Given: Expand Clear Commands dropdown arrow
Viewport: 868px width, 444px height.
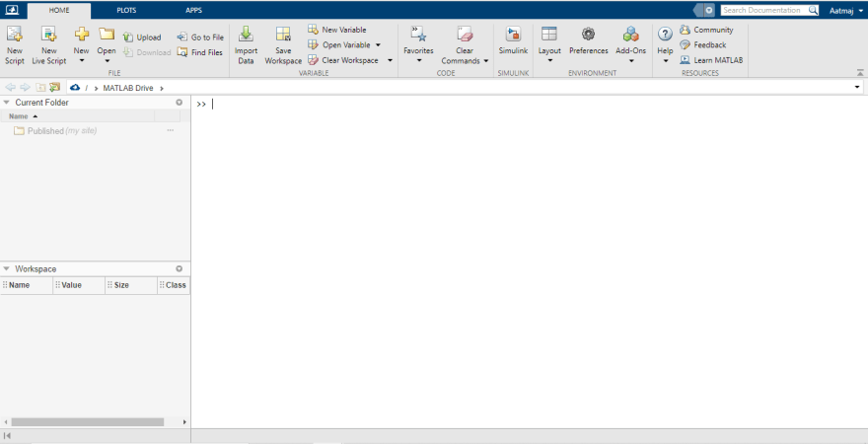Looking at the screenshot, I should click(486, 61).
